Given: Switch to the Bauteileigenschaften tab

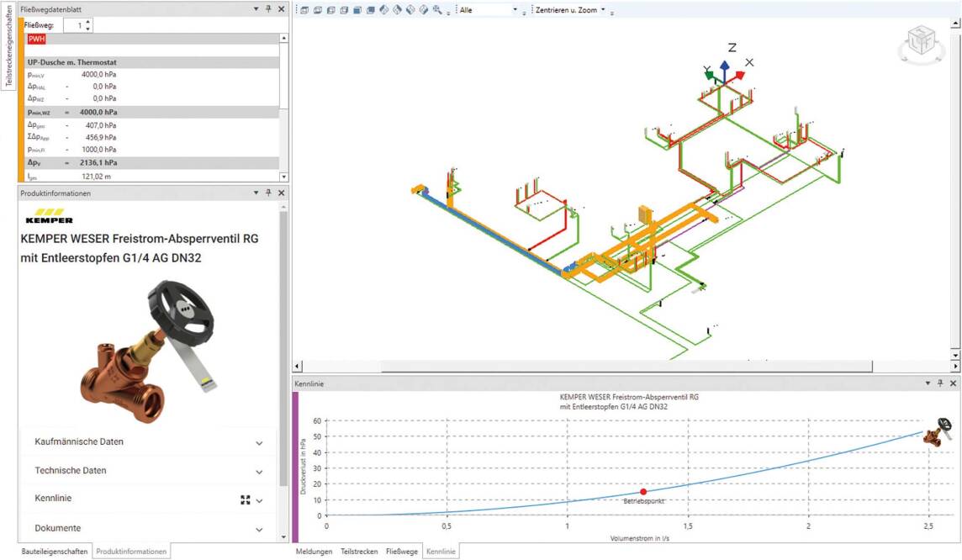Looking at the screenshot, I should coord(55,552).
